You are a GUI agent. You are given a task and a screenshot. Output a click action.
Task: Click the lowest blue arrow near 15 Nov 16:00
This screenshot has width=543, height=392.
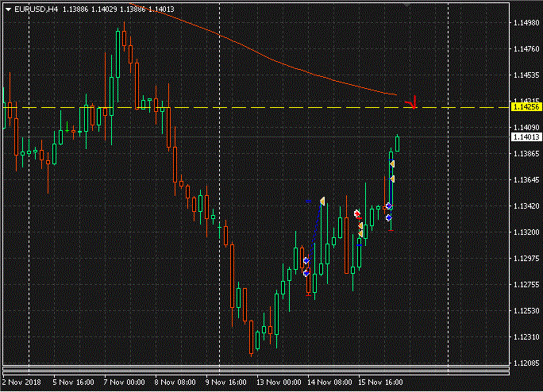pos(389,217)
